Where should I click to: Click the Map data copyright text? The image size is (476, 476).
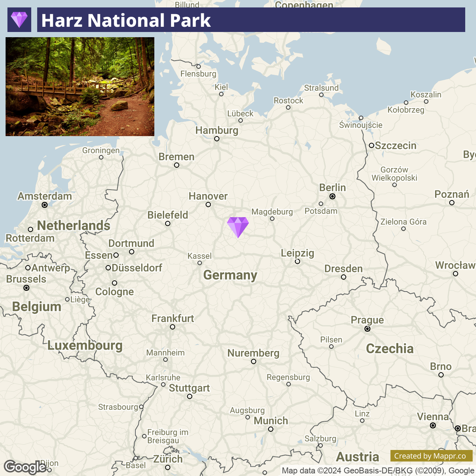(378, 471)
